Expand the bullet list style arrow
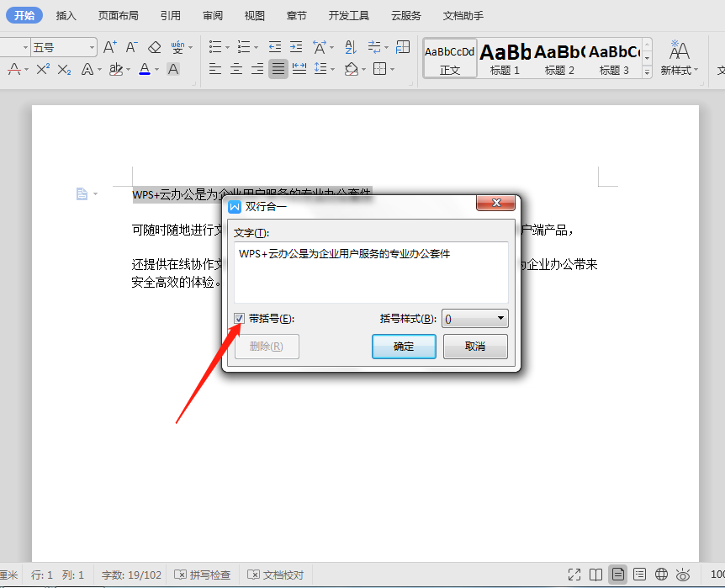This screenshot has width=725, height=588. tap(227, 47)
